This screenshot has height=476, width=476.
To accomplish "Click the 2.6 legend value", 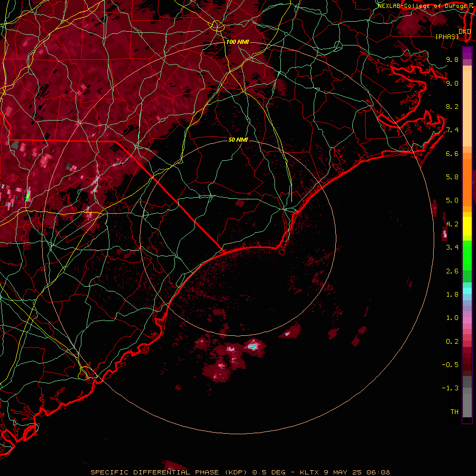I will 452,271.
